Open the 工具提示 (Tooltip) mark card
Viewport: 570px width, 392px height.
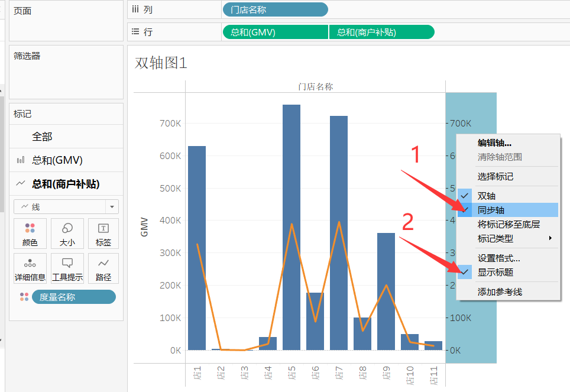tap(67, 268)
